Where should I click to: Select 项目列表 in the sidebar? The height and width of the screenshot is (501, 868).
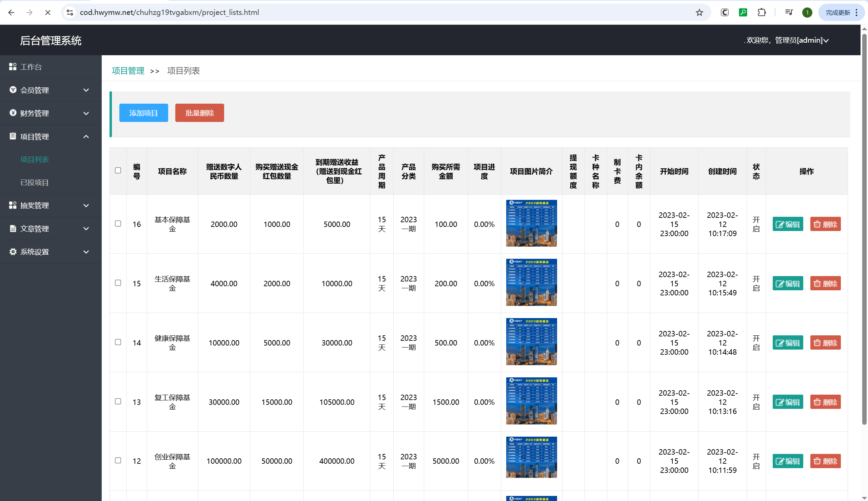click(x=35, y=159)
